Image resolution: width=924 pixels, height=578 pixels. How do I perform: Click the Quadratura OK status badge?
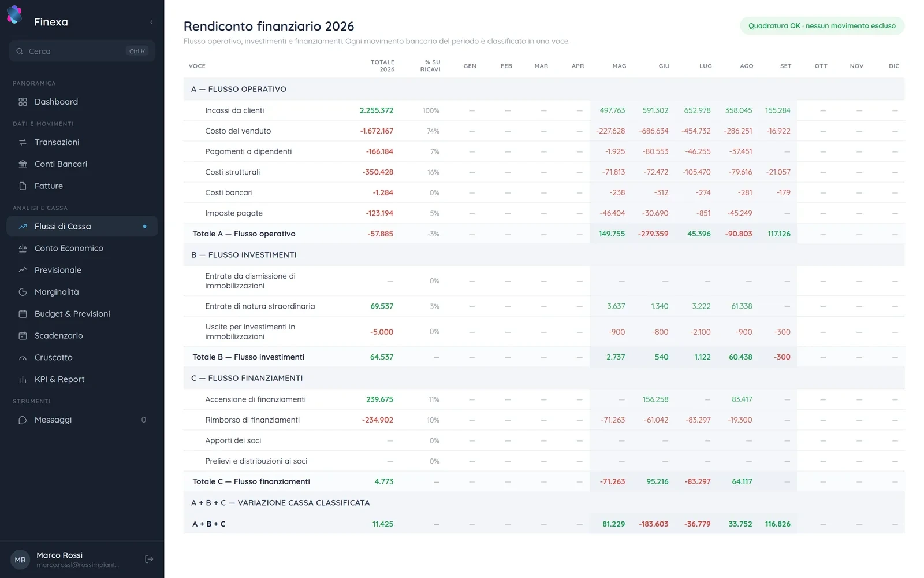point(822,26)
